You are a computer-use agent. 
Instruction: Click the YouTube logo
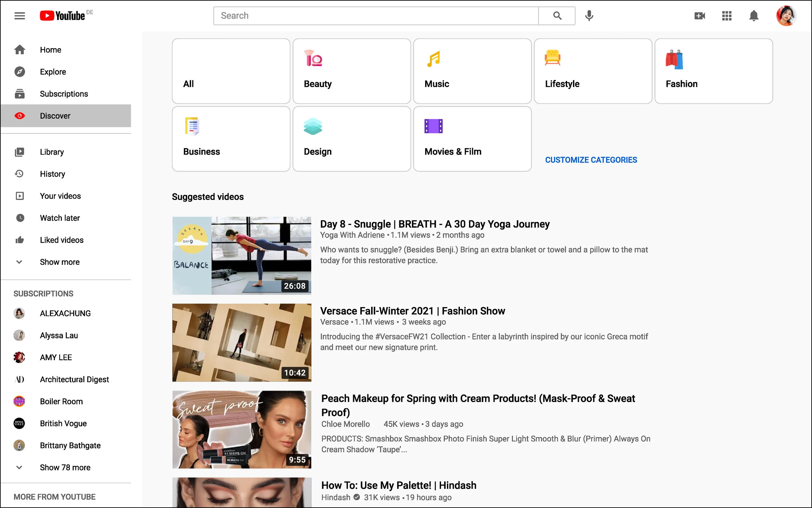click(62, 16)
